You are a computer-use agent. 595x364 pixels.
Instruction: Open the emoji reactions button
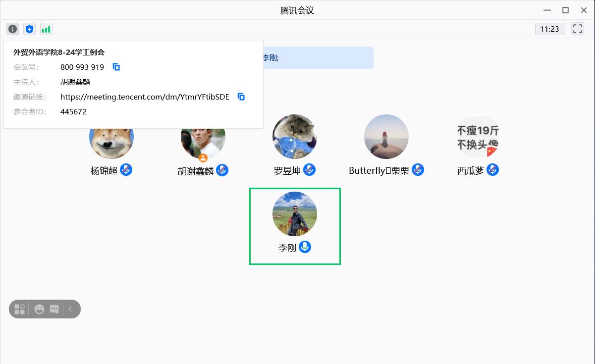(x=39, y=309)
